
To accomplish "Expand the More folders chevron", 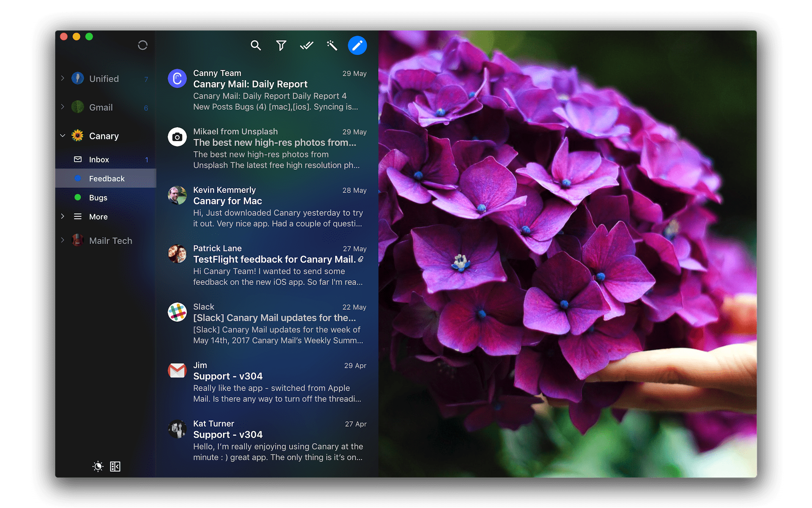I will tap(63, 216).
